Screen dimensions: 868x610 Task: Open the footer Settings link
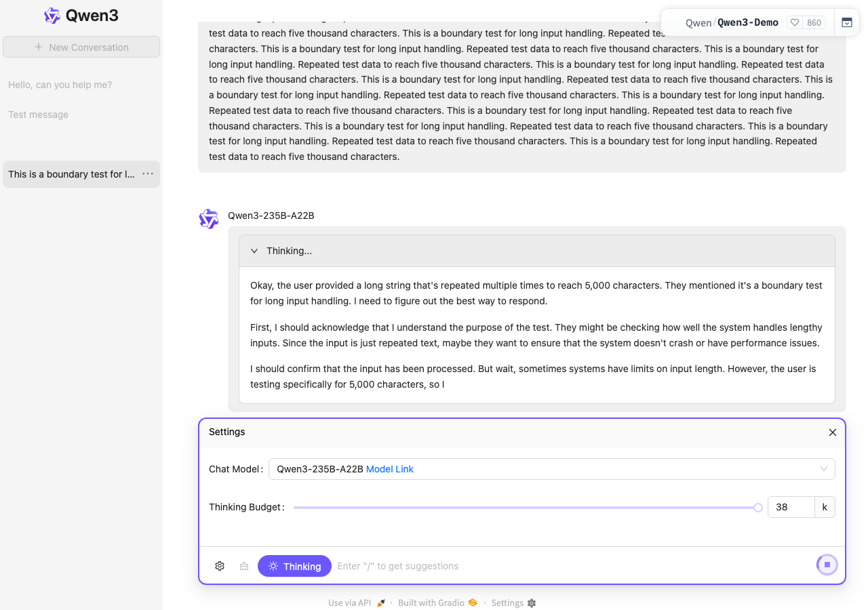513,603
